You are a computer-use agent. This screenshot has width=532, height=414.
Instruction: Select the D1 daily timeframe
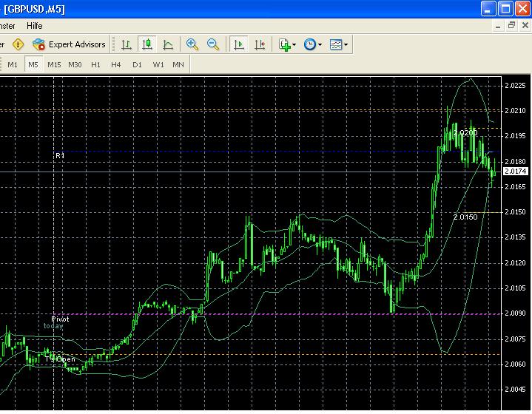(x=137, y=64)
